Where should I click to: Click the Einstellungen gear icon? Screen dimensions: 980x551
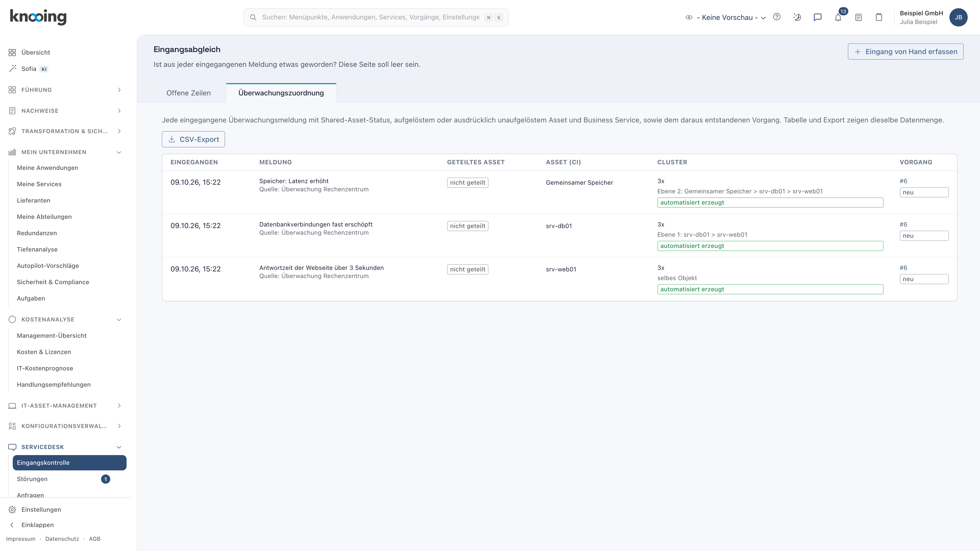[12, 510]
